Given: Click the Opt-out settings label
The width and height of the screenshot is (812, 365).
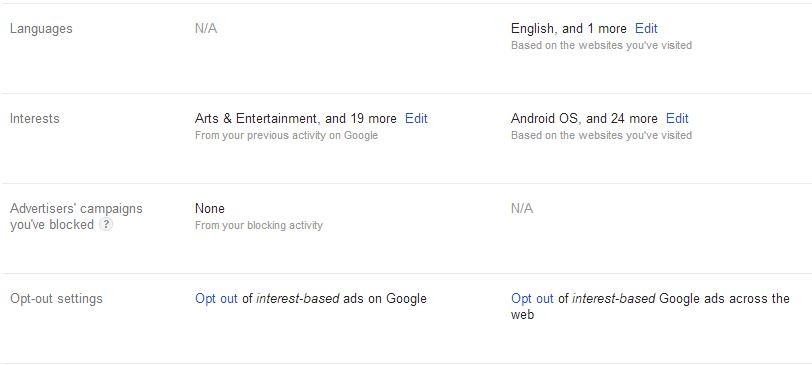Looking at the screenshot, I should tap(56, 299).
